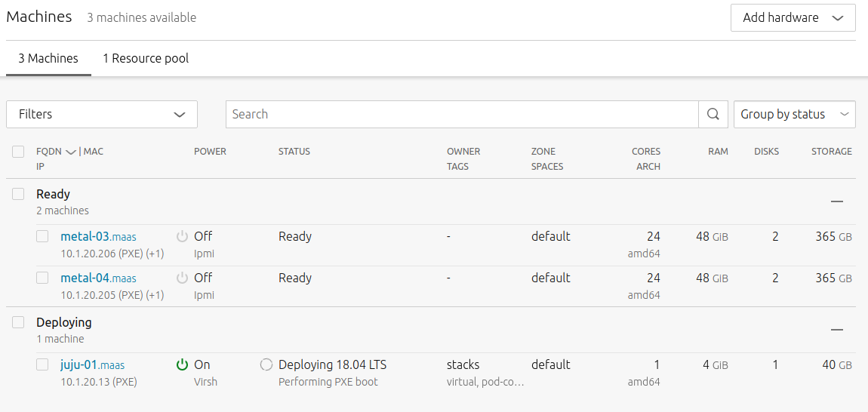Select the 3 Machines tab

tap(48, 58)
